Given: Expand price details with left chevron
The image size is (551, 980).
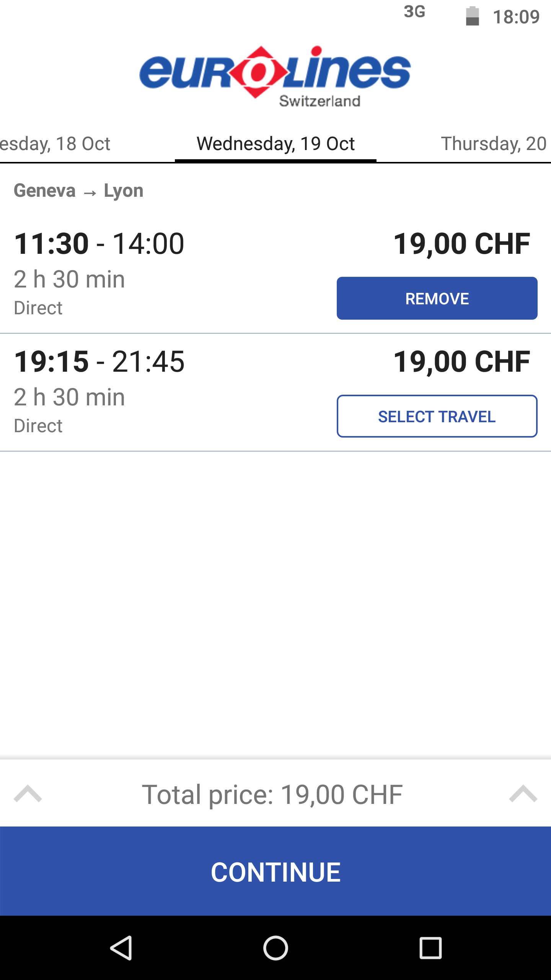Looking at the screenshot, I should pyautogui.click(x=28, y=794).
